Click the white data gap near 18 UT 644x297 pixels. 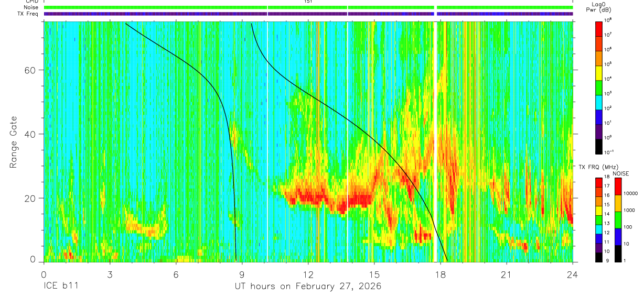(x=435, y=141)
